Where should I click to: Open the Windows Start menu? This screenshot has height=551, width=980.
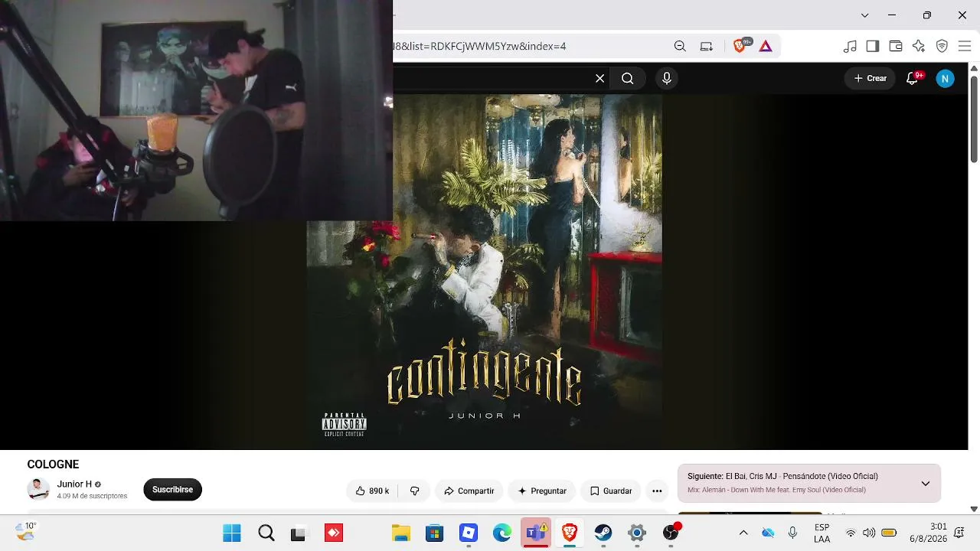(x=232, y=533)
